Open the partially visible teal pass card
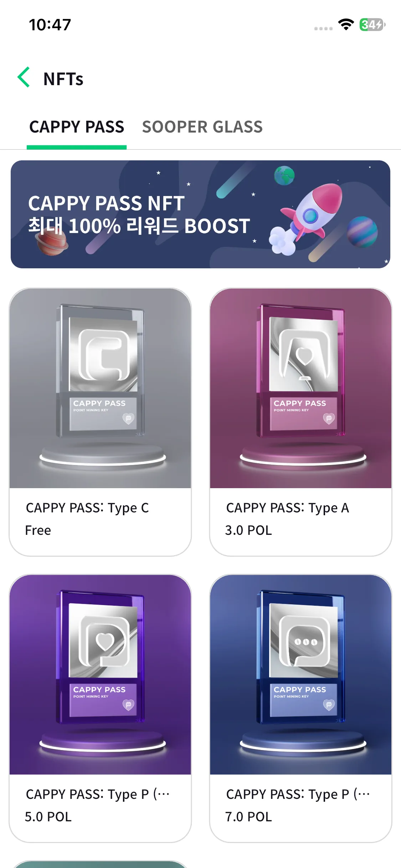 tap(100, 864)
